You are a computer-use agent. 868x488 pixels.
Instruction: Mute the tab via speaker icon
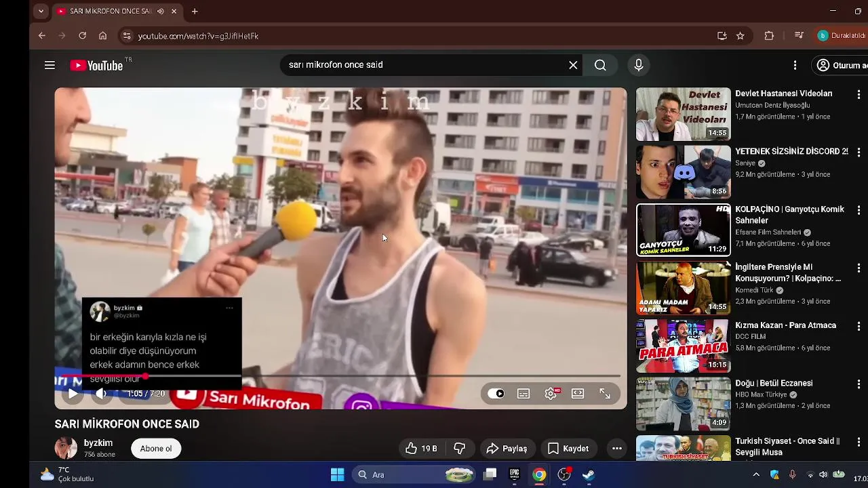(161, 12)
